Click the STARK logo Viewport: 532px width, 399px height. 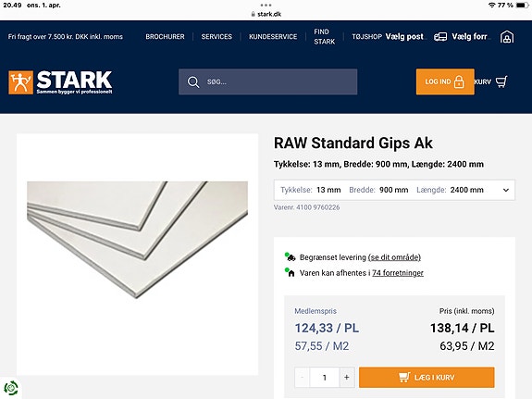60,82
